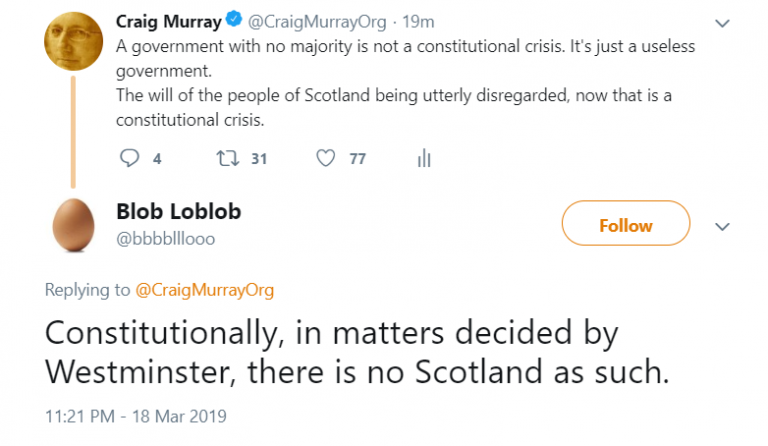Image resolution: width=768 pixels, height=446 pixels.
Task: Open the '11:21 PM - 18 Mar 2019' timestamp
Action: coord(135,416)
